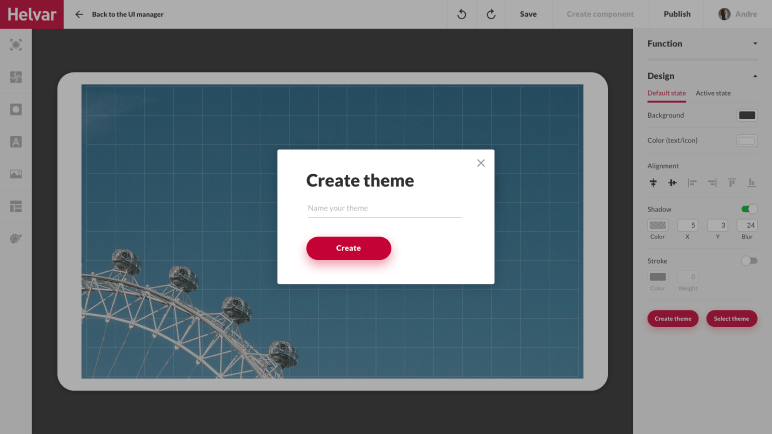Click the red Create button in dialog
The image size is (772, 434).
click(x=349, y=248)
